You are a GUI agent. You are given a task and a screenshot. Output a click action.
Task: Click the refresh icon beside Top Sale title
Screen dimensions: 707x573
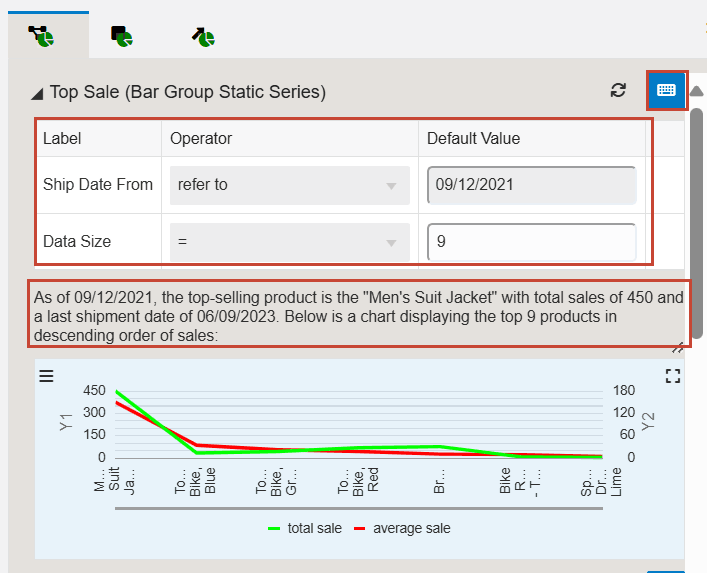(x=619, y=90)
